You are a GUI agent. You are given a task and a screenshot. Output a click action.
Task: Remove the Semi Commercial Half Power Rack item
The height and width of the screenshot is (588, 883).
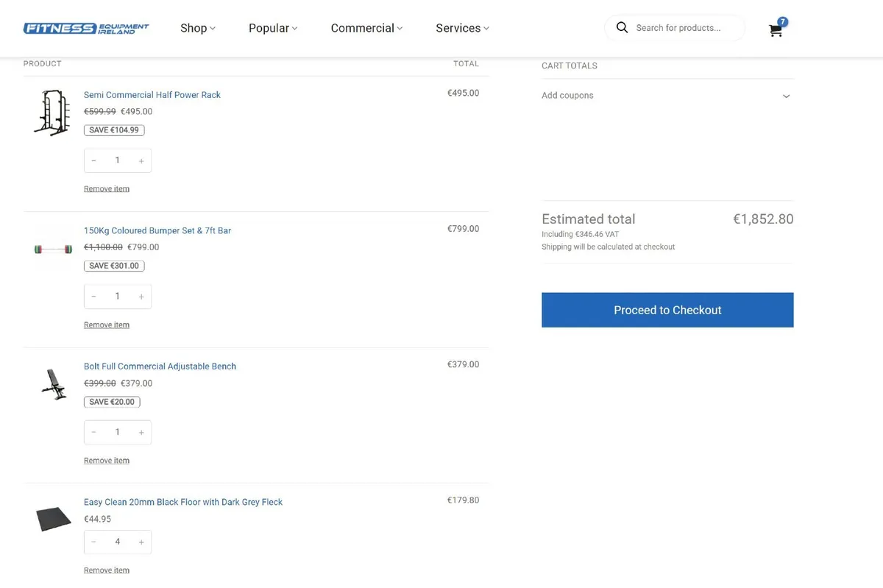coord(107,189)
